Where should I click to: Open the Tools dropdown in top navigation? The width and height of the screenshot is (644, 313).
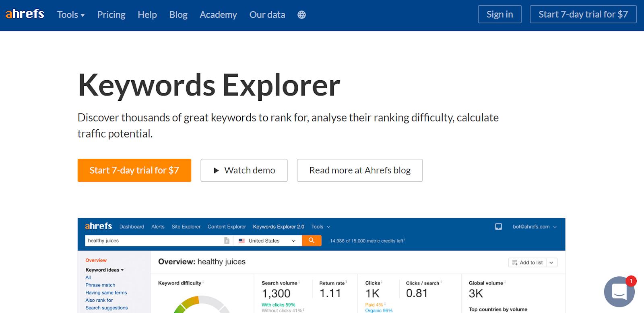tap(71, 15)
